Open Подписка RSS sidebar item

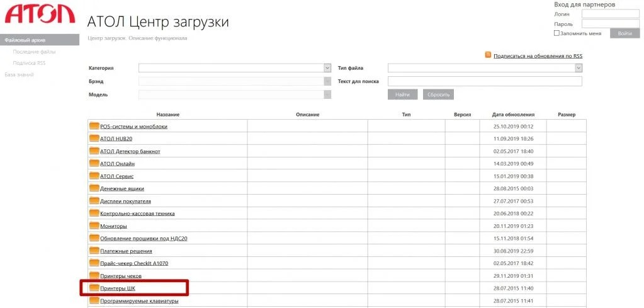click(29, 63)
